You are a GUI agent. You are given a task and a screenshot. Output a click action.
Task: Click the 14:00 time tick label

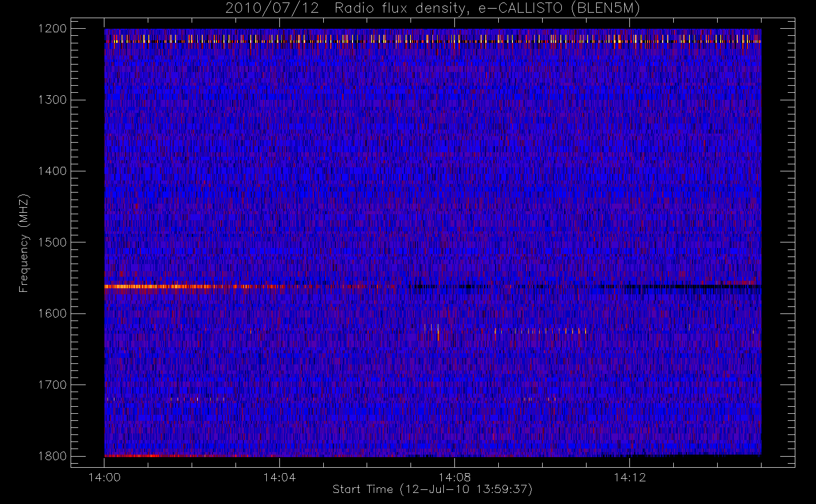104,477
